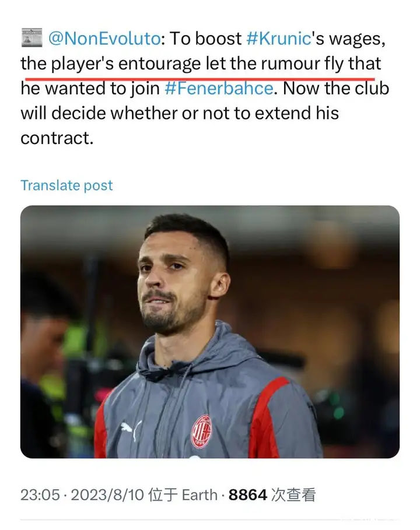The image size is (420, 530).
Task: Open the attached player photo
Action: [210, 331]
